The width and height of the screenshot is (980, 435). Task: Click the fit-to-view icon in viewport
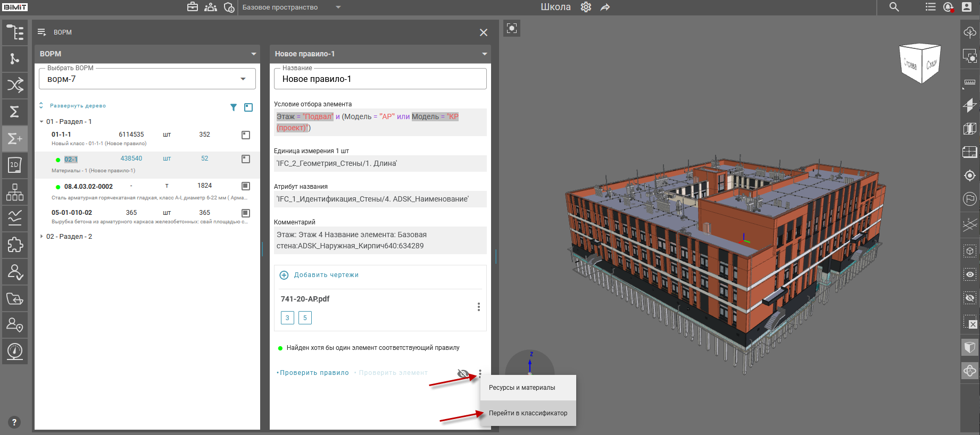pos(512,28)
